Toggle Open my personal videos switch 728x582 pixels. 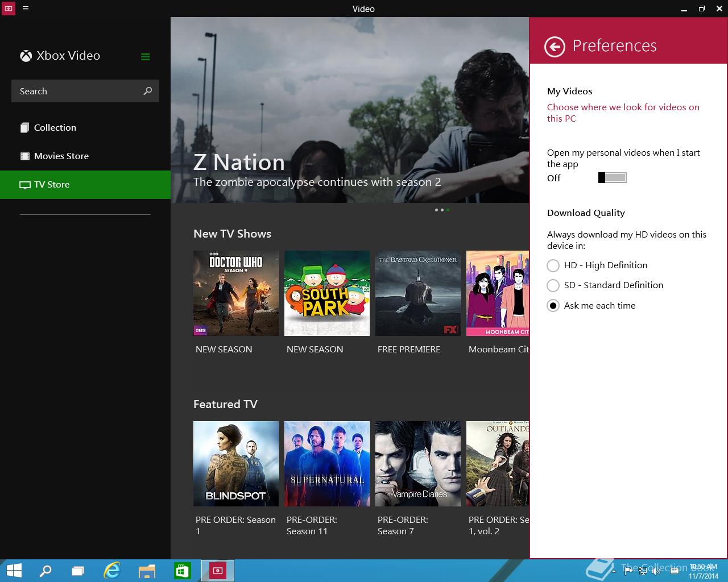point(613,178)
